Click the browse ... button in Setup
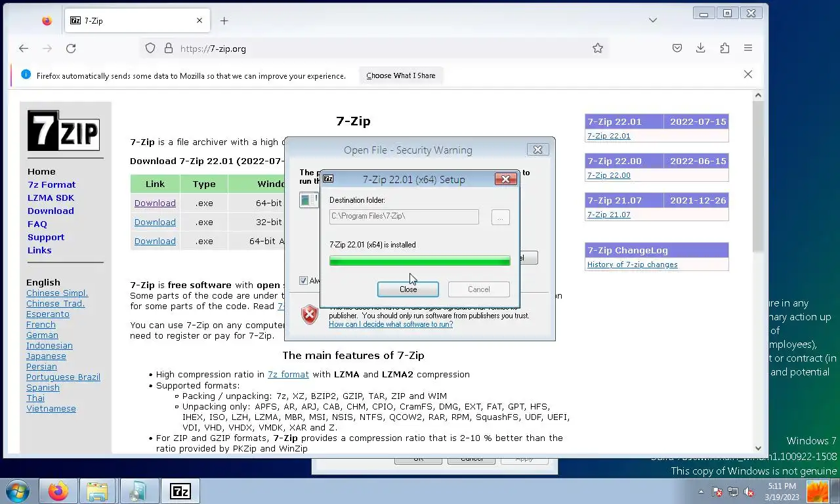 (500, 217)
